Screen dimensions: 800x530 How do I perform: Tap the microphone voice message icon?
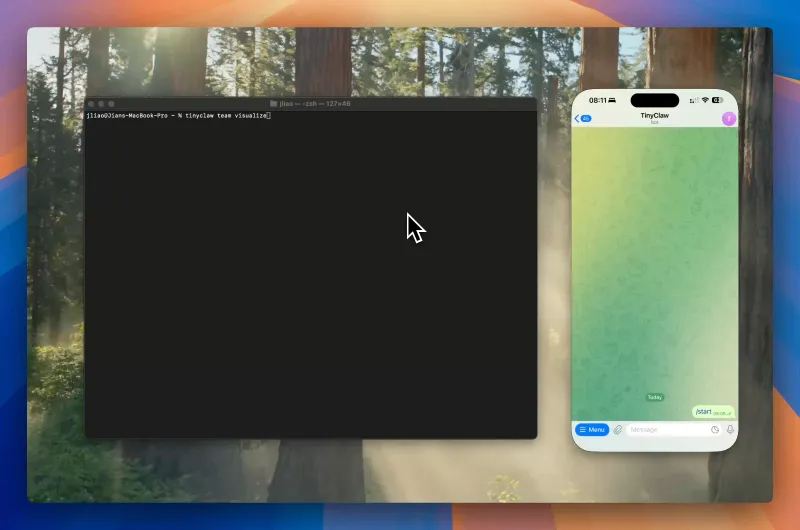730,429
